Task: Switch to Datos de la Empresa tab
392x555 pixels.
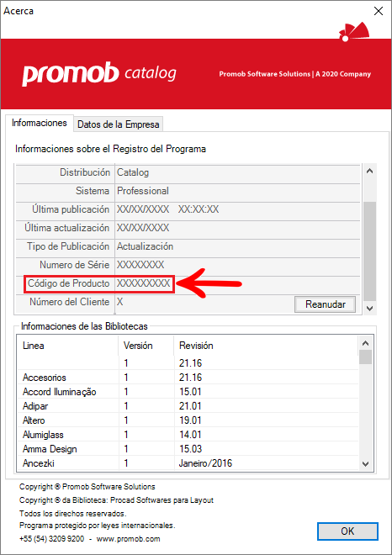Action: click(119, 124)
